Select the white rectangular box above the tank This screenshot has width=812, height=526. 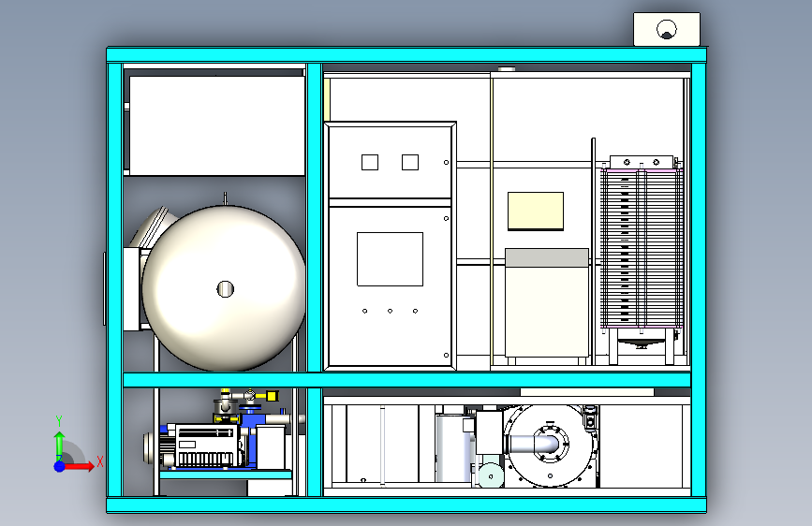coord(216,125)
